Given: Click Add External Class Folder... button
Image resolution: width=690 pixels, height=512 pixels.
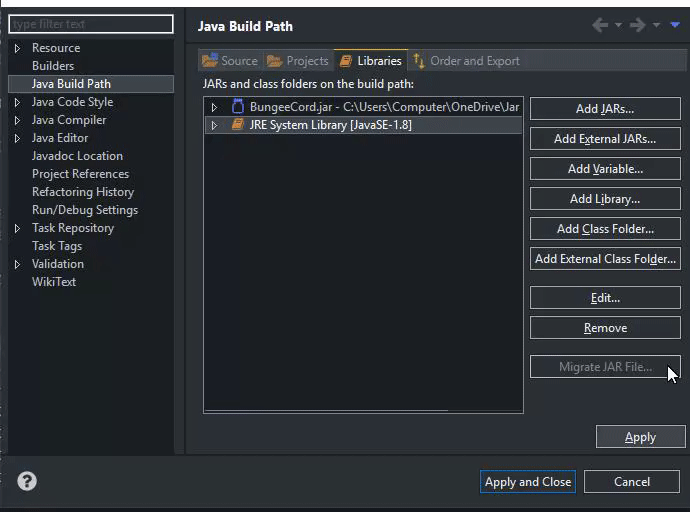Looking at the screenshot, I should tap(605, 259).
